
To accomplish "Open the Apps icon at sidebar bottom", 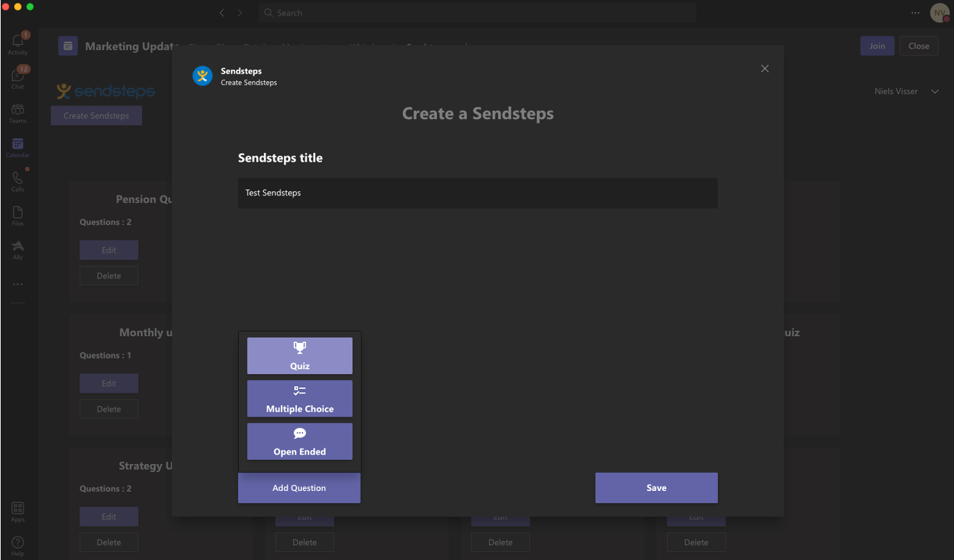I will click(18, 507).
